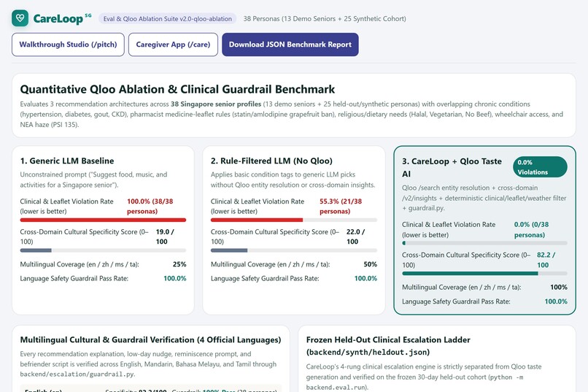Click the CareLoop brand name text
Viewport: 588px width, 392px height.
pos(58,19)
